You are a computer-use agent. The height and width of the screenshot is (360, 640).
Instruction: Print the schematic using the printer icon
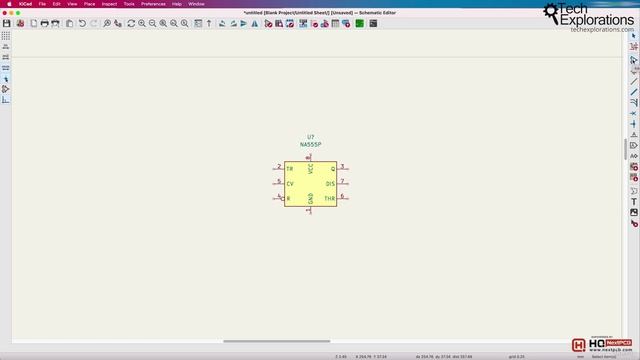[44, 23]
